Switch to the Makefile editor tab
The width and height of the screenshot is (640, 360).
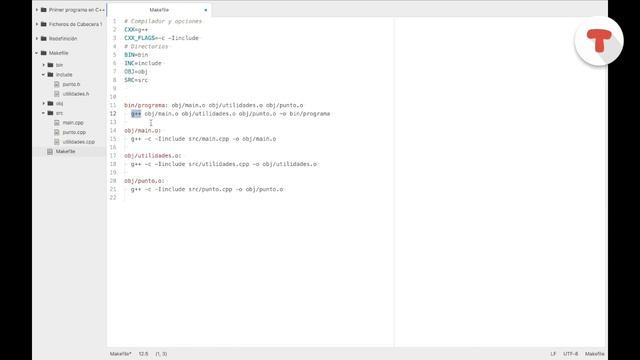(159, 10)
